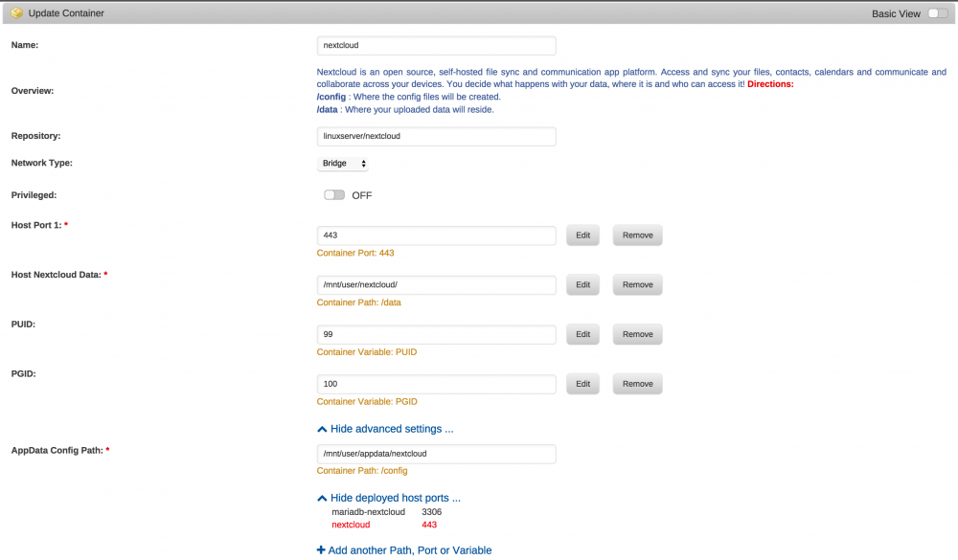
Task: Click the Basic View label
Action: [896, 13]
